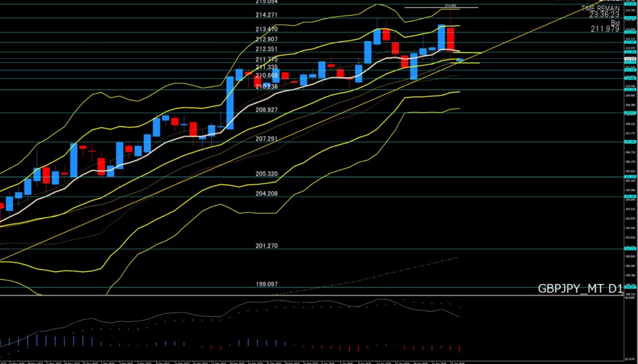Image resolution: width=638 pixels, height=364 pixels.
Task: Select the Bid 211.979 price readout
Action: click(604, 25)
